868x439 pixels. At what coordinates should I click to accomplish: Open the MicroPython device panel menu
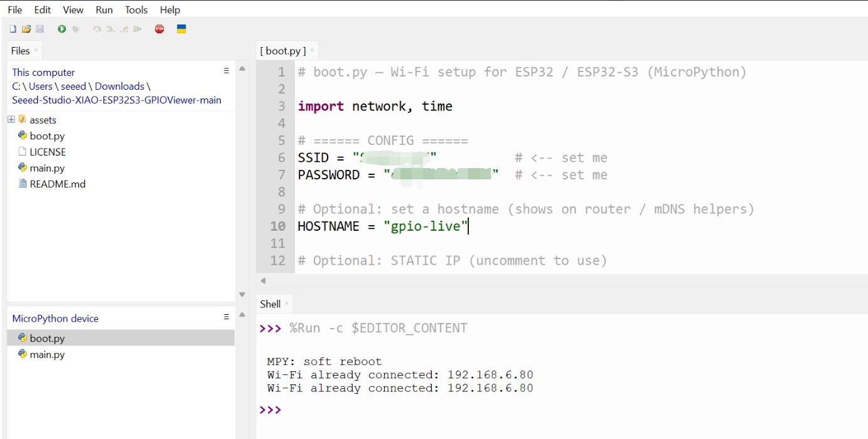click(x=227, y=317)
